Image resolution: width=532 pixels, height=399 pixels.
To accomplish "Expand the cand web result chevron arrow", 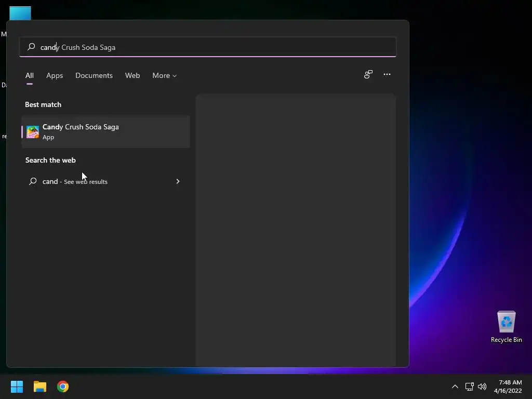I will click(x=178, y=181).
